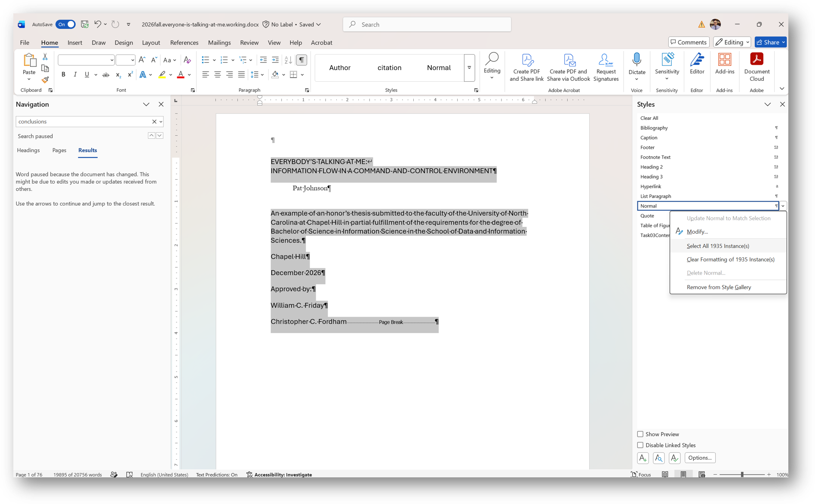
Task: Enable Disable Linked Styles checkbox
Action: (x=640, y=446)
